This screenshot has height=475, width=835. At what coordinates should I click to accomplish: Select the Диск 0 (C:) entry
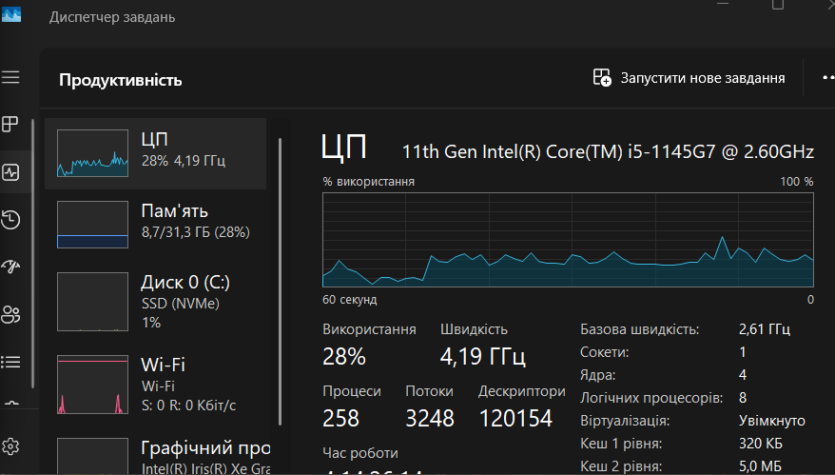[x=155, y=301]
